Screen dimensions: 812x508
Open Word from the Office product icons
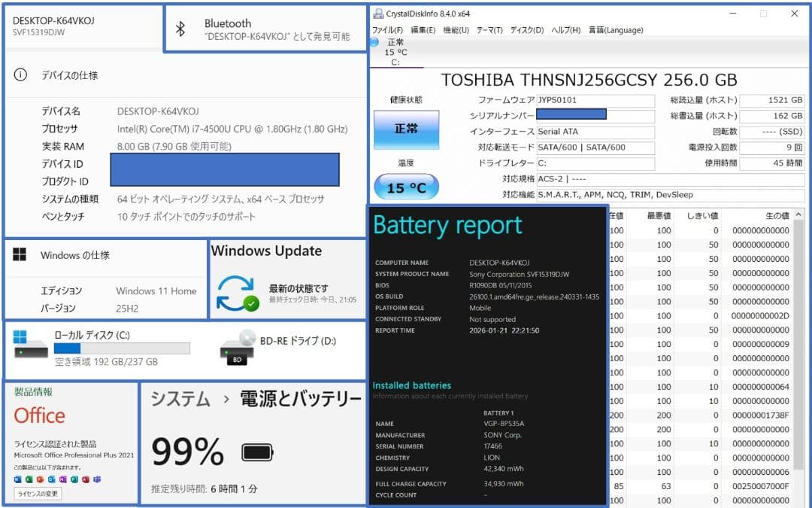[17, 479]
